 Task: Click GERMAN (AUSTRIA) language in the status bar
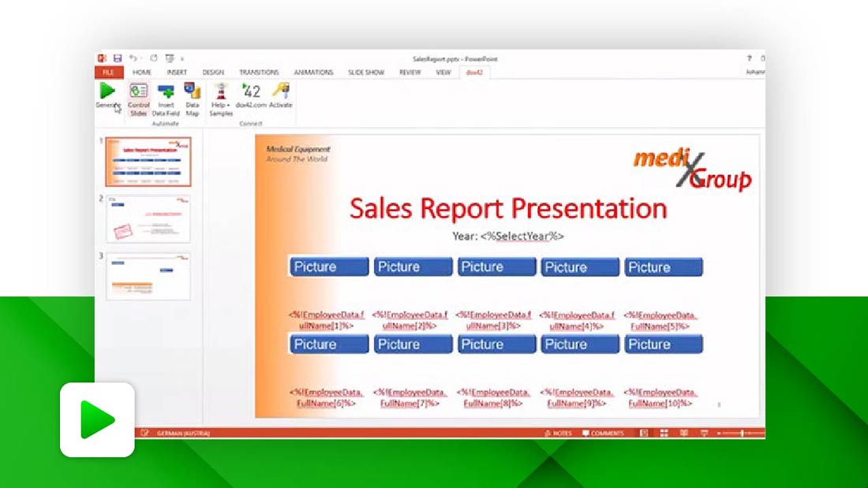click(x=183, y=434)
